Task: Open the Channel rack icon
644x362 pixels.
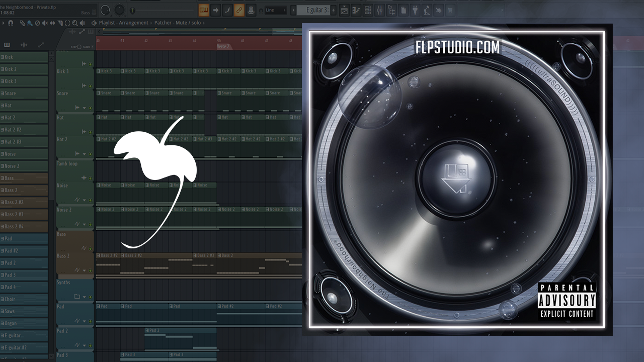Action: pyautogui.click(x=368, y=10)
